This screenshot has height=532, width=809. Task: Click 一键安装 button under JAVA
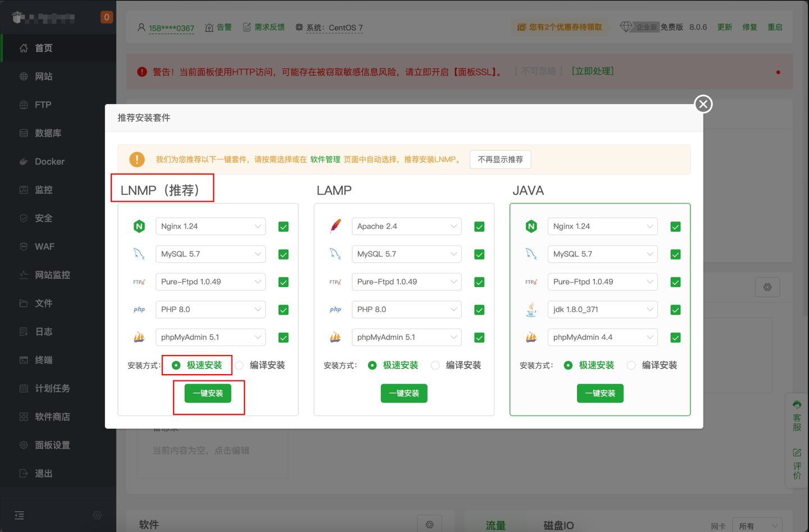tap(600, 393)
